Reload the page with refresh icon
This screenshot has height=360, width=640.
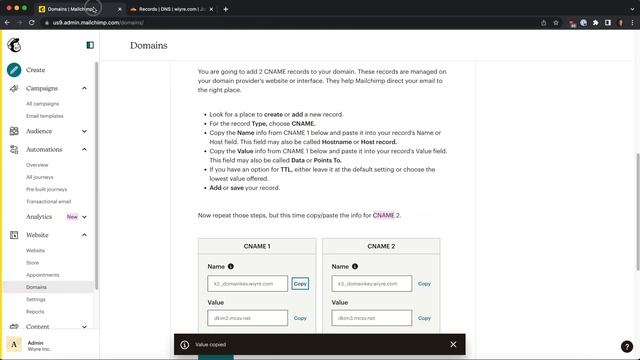(x=31, y=22)
